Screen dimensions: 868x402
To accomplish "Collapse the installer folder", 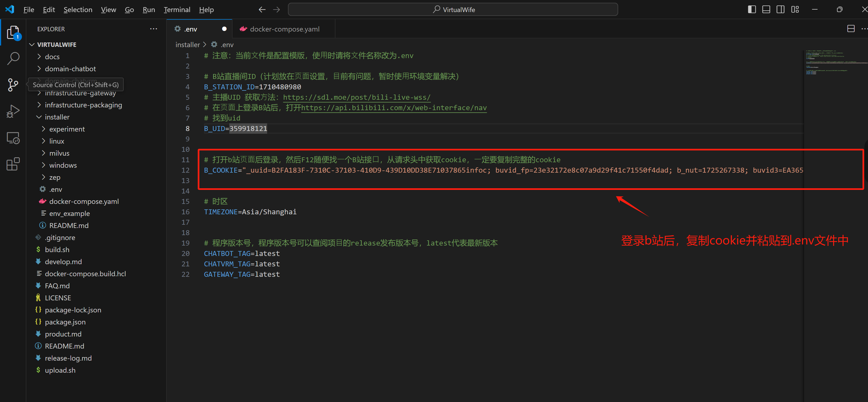I will 57,117.
